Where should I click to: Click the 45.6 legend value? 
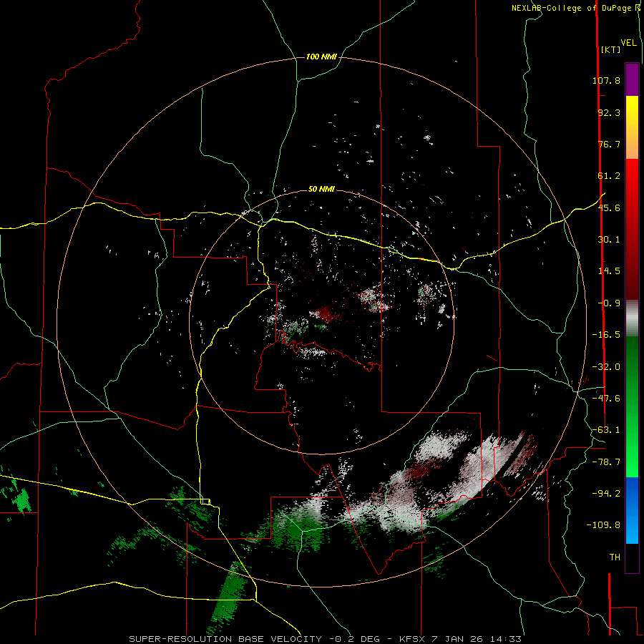coord(609,208)
